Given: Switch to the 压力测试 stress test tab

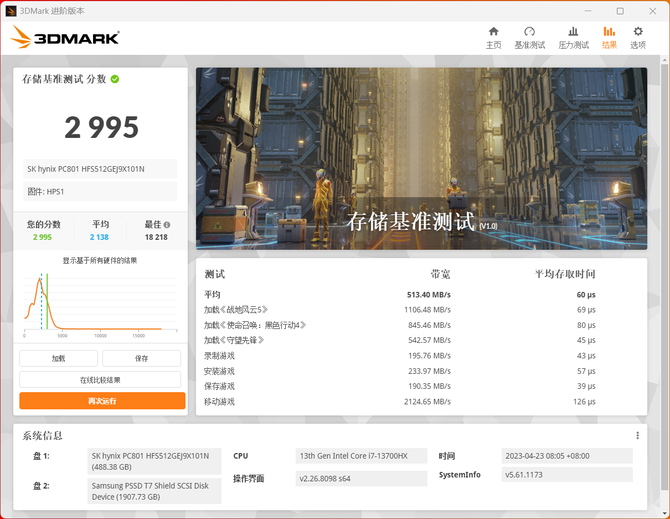Looking at the screenshot, I should pyautogui.click(x=573, y=38).
